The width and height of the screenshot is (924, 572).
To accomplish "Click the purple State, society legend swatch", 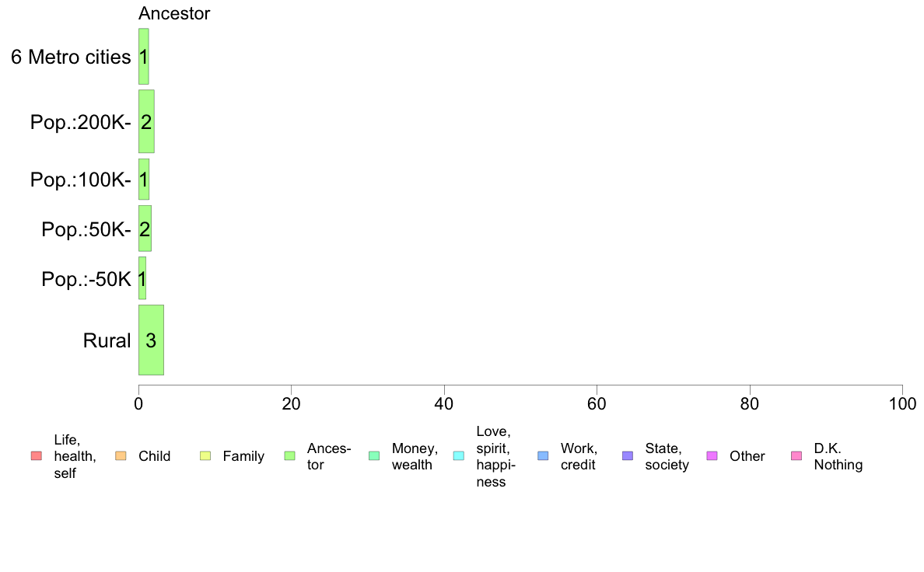I will point(628,456).
